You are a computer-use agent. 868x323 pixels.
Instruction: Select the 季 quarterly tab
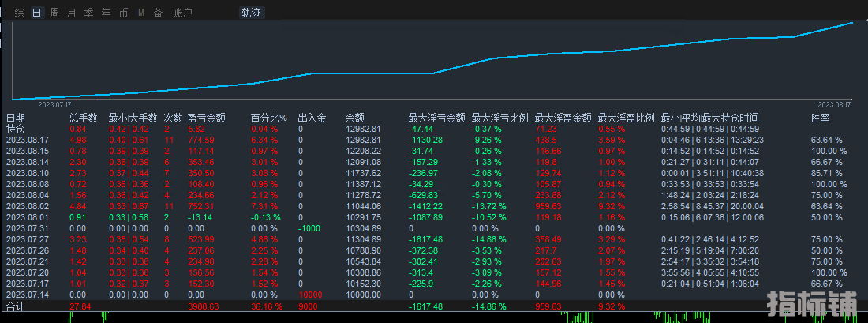(88, 13)
